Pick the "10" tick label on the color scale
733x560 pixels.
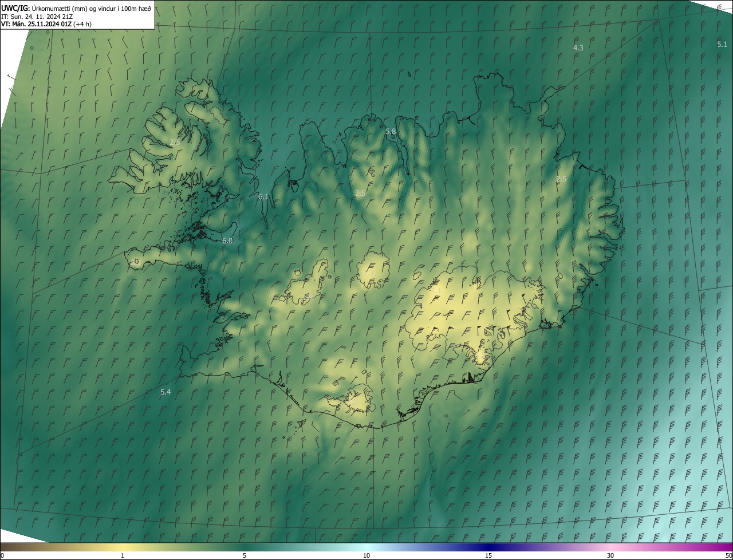[x=366, y=555]
